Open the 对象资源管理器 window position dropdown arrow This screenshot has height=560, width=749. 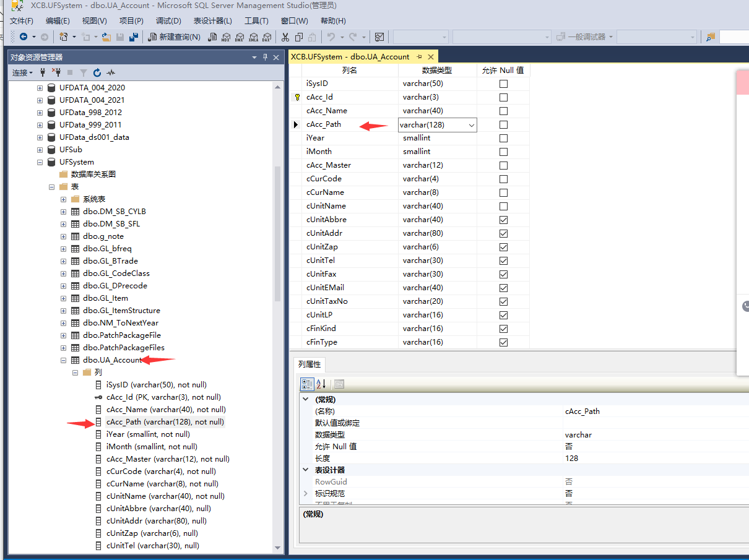click(x=254, y=57)
